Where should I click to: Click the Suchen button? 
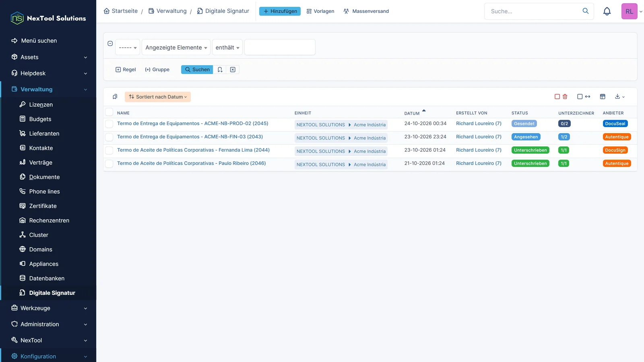point(197,70)
